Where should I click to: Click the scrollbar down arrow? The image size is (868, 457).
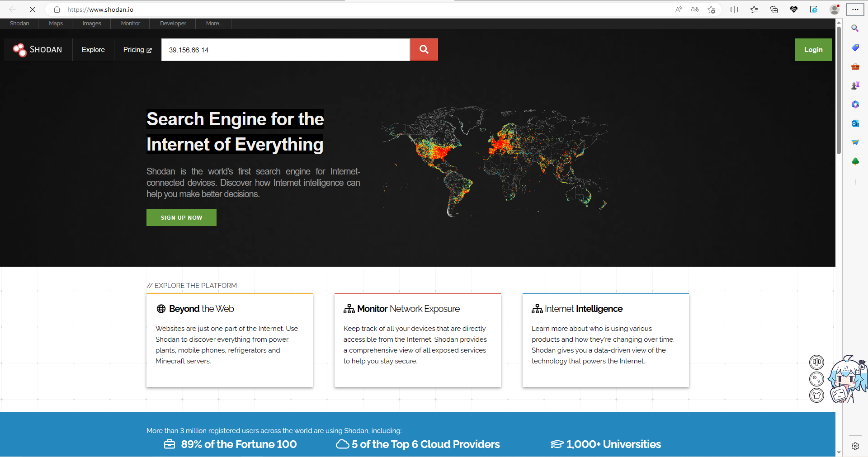[x=839, y=452]
